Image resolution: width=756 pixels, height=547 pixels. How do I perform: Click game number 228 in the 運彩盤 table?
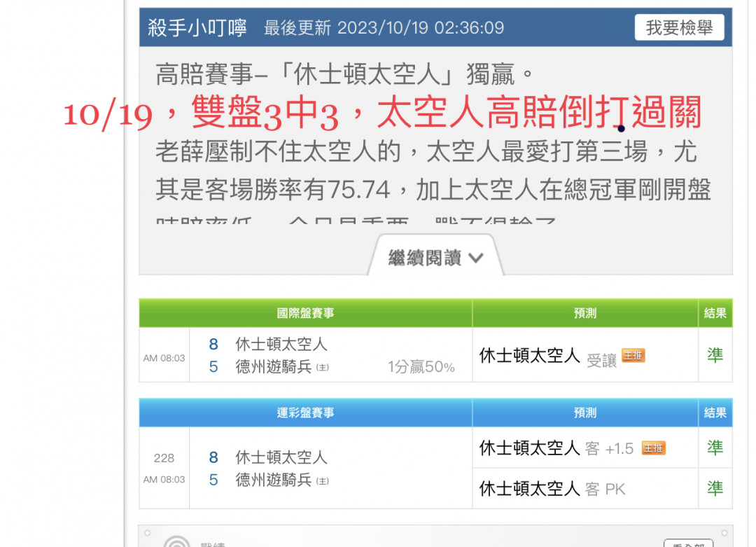164,458
